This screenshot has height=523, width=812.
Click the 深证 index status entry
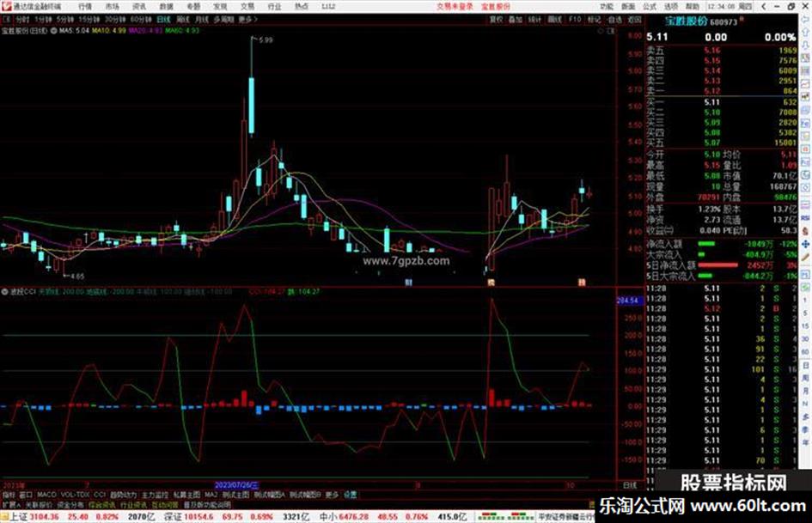(x=236, y=517)
